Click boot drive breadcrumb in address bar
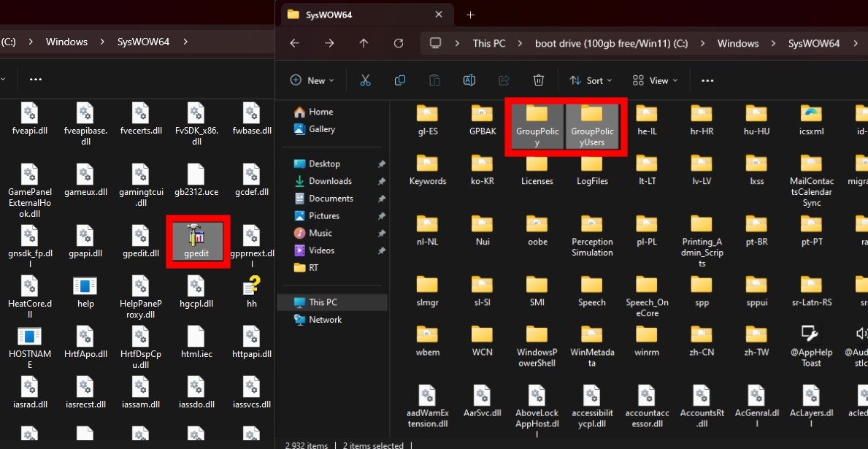The width and height of the screenshot is (868, 449). [x=611, y=43]
